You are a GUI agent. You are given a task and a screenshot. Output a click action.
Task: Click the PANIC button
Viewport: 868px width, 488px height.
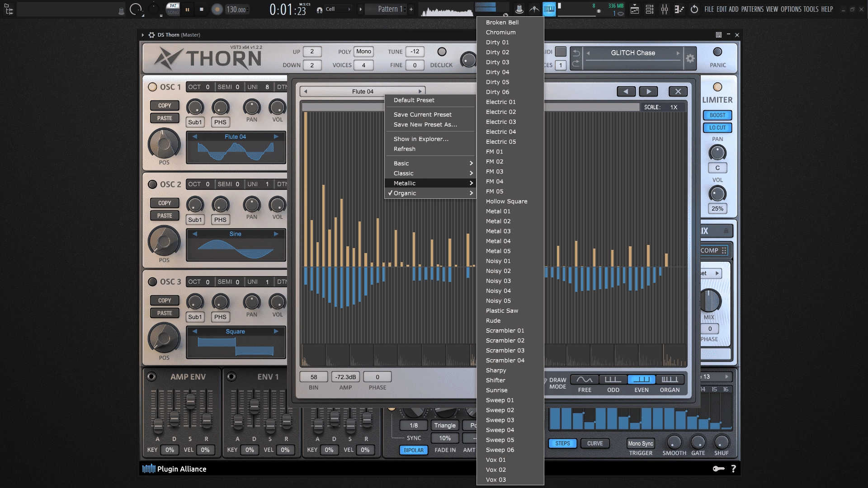[x=717, y=52]
